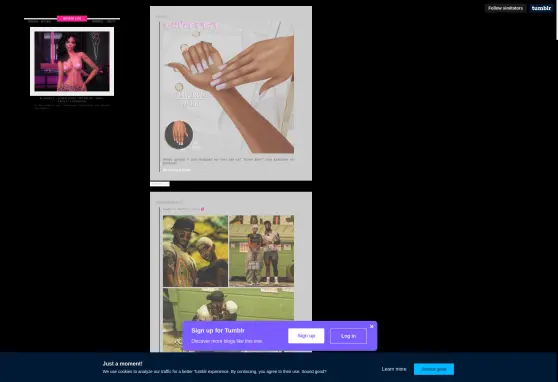Open the top-left photo of couple close-up
Screen dimensions: 558x382
pos(195,251)
